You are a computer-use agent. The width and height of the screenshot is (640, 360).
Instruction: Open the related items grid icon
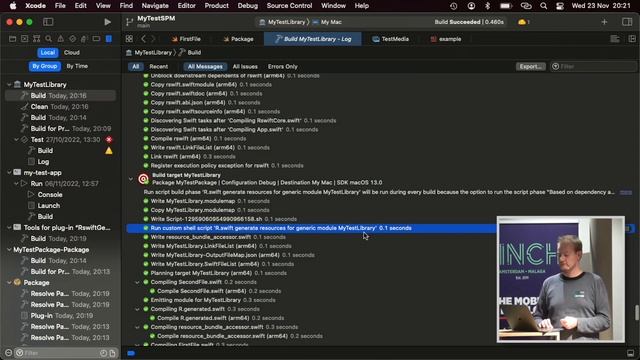click(129, 39)
